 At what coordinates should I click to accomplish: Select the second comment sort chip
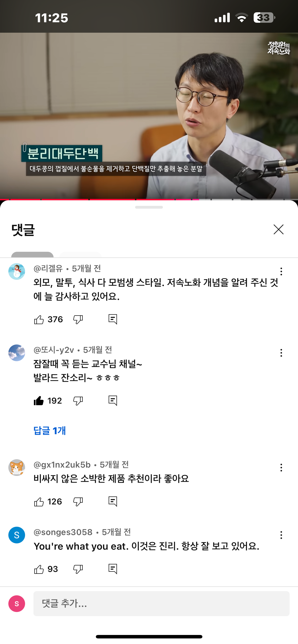pyautogui.click(x=80, y=255)
